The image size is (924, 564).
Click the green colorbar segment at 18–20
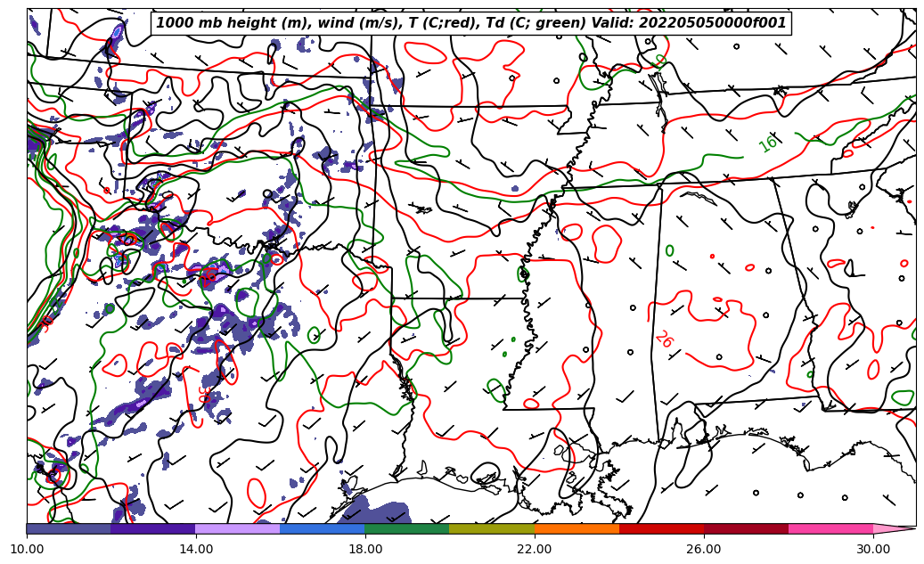[x=407, y=528]
